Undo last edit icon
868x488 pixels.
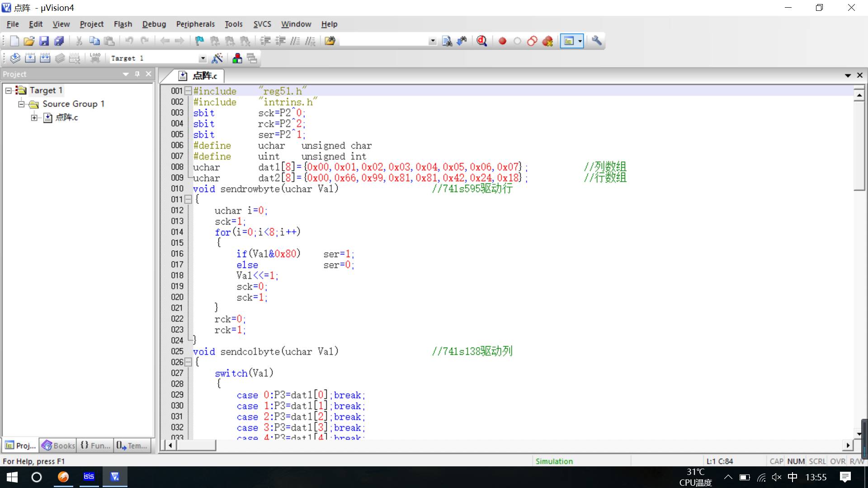coord(129,41)
